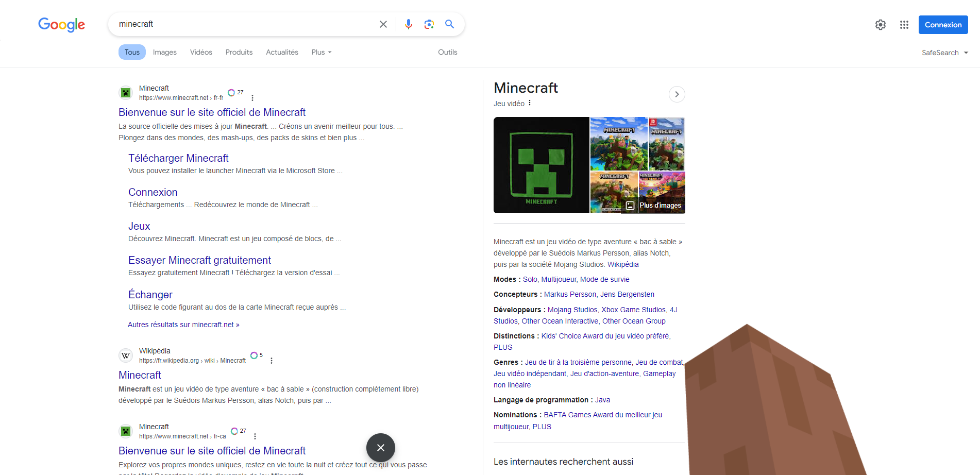Viewport: 980px width, 475px height.
Task: Open Essayer Minecraft gratuitement sitelink
Action: click(199, 260)
